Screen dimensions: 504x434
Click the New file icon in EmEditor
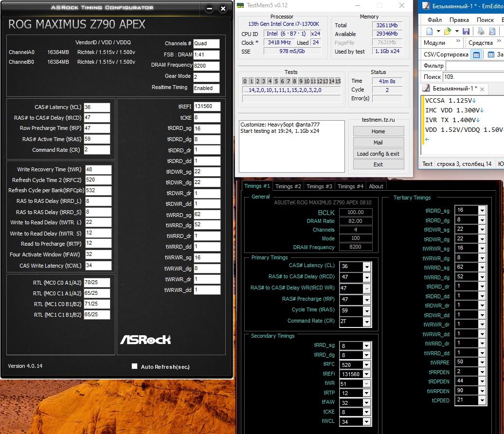pos(430,31)
